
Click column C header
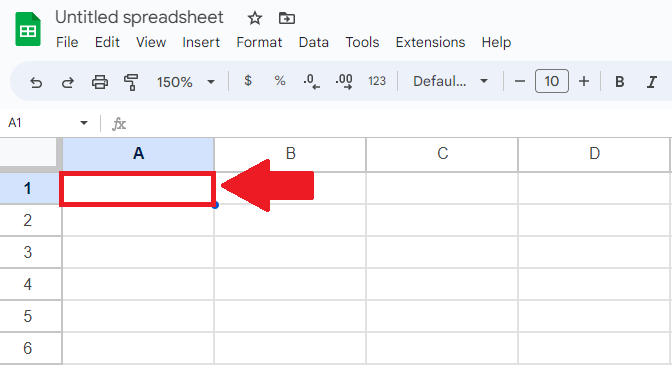click(x=442, y=153)
